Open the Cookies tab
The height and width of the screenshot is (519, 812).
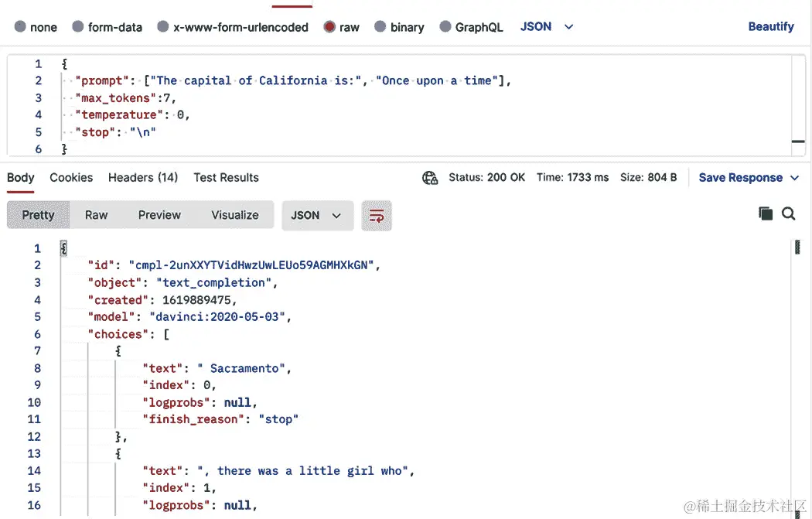pos(71,178)
